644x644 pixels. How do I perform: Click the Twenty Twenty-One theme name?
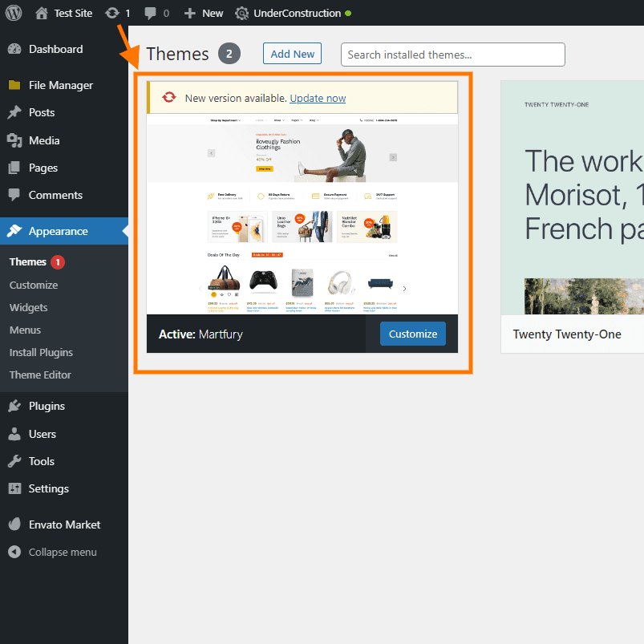tap(567, 334)
